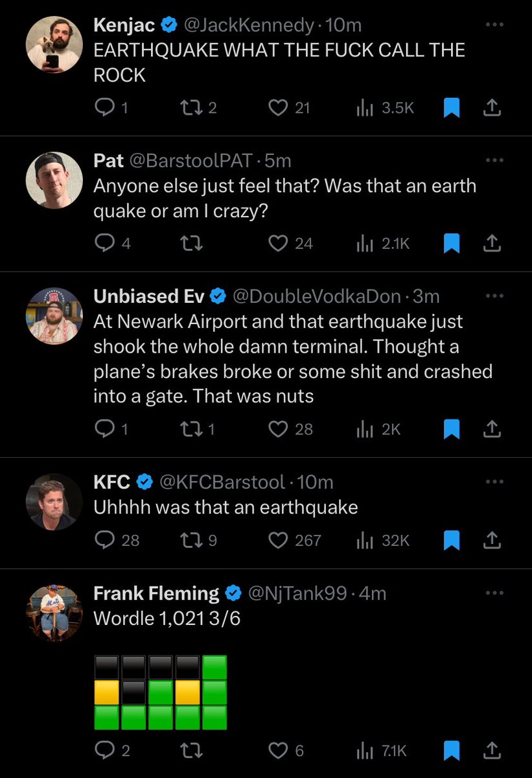Like Pat's earthquake question tweet
Viewport: 532px width, 778px height.
point(279,243)
